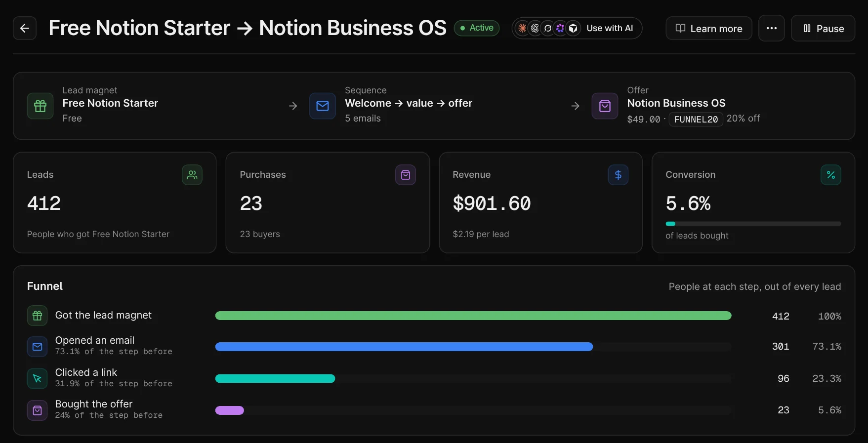Viewport: 868px width, 443px height.
Task: Click the shopping bag icon beside Offer
Action: 605,106
